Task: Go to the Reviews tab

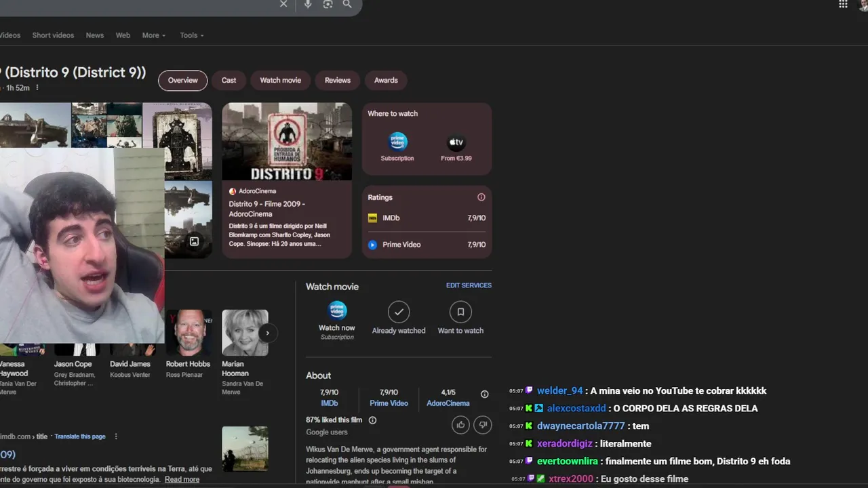Action: 338,80
